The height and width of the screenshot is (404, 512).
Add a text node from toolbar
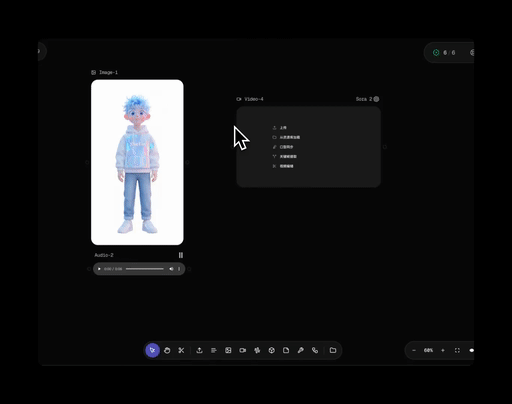[214, 350]
